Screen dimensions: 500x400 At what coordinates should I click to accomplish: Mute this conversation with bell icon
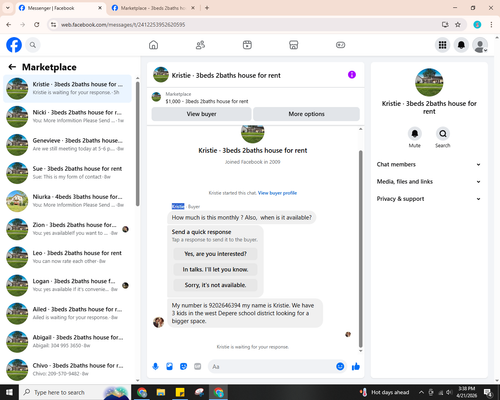coord(414,134)
